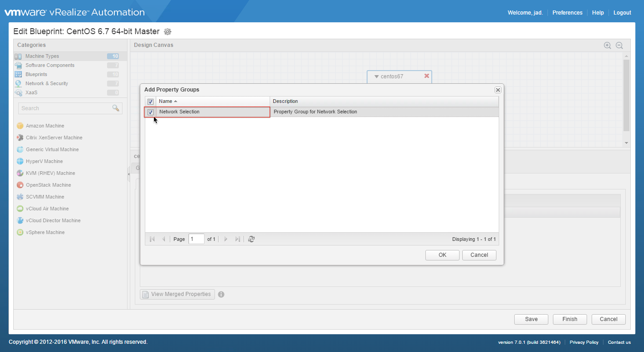Select KVM (RHEV) Machine icon

[20, 173]
